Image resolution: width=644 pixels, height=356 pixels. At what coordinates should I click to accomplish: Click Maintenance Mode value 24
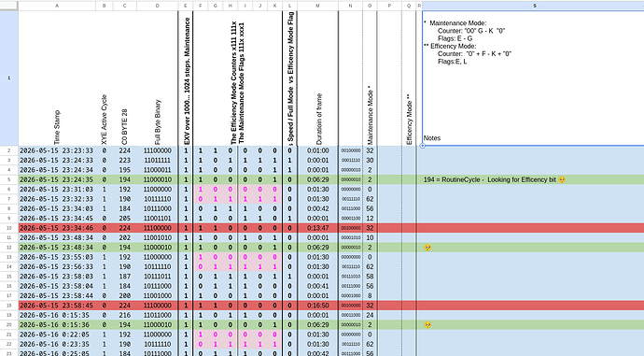[370, 315]
